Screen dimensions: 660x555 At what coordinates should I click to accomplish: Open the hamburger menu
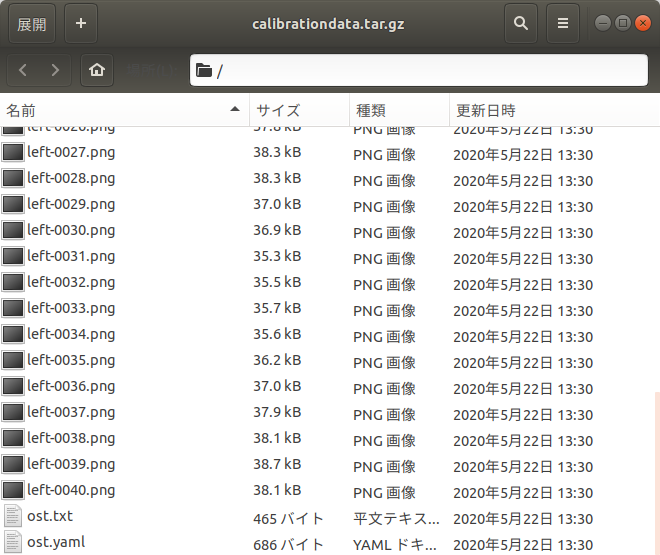point(563,24)
